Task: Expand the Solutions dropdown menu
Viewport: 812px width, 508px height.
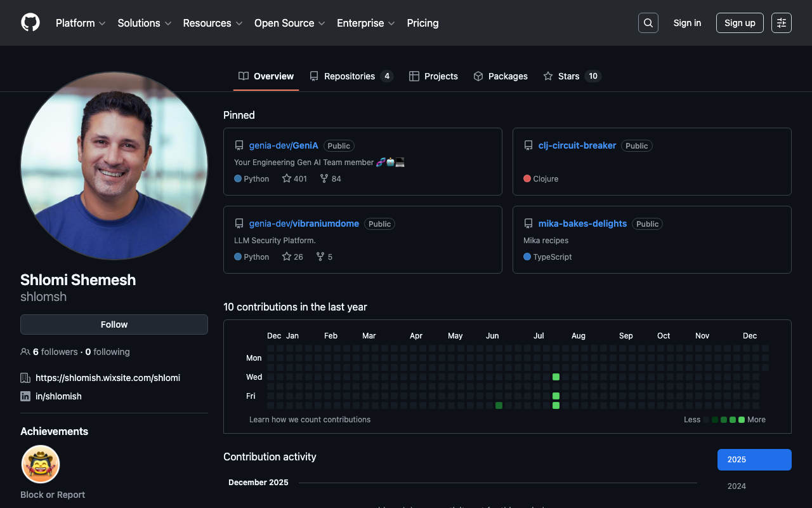Action: 145,23
